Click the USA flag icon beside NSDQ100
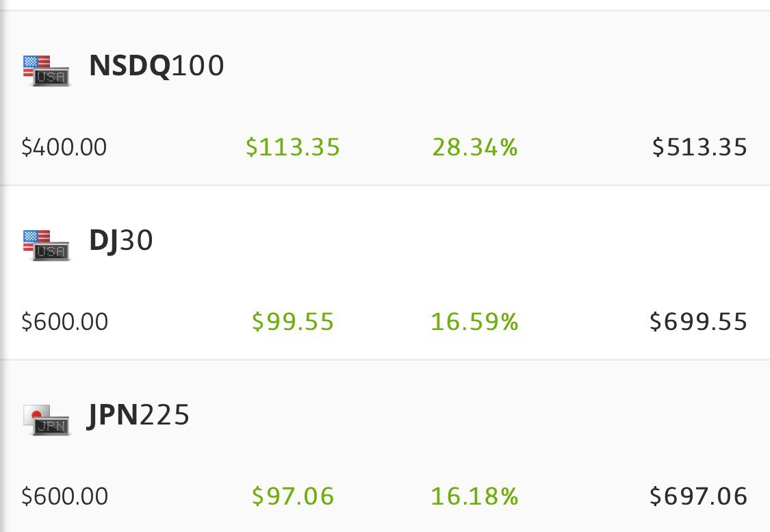This screenshot has width=770, height=532. click(x=47, y=70)
